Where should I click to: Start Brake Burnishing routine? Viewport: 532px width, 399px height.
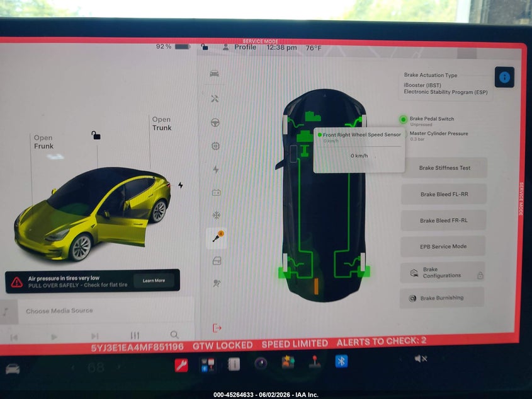tap(442, 298)
